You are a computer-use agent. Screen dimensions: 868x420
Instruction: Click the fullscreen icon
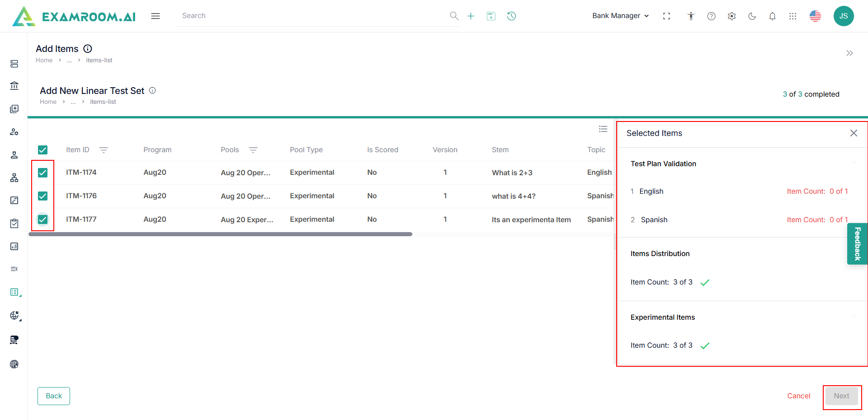(666, 16)
